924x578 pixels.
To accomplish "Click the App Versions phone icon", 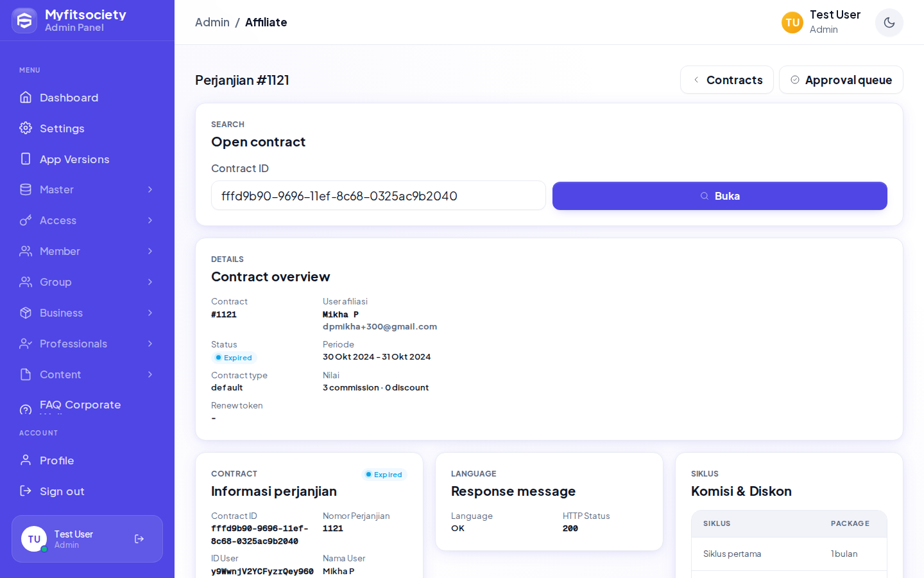I will [x=26, y=159].
